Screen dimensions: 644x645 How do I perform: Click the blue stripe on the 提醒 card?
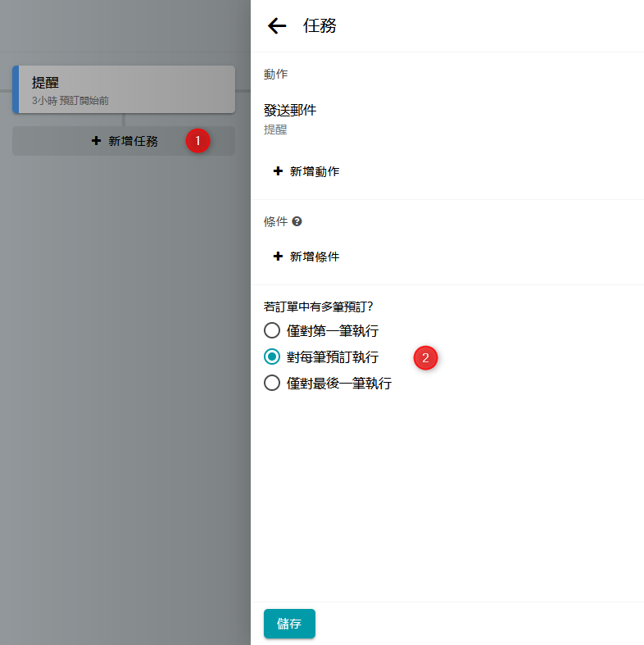pos(16,89)
